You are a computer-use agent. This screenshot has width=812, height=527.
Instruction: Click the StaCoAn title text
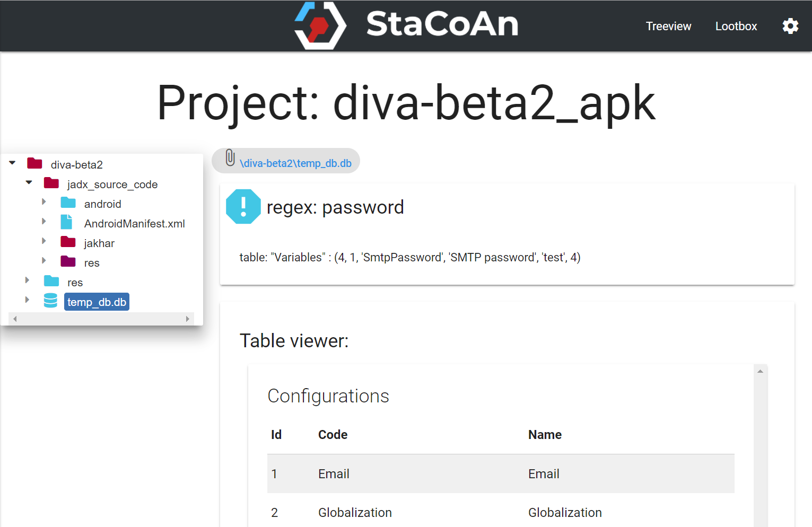click(x=442, y=24)
